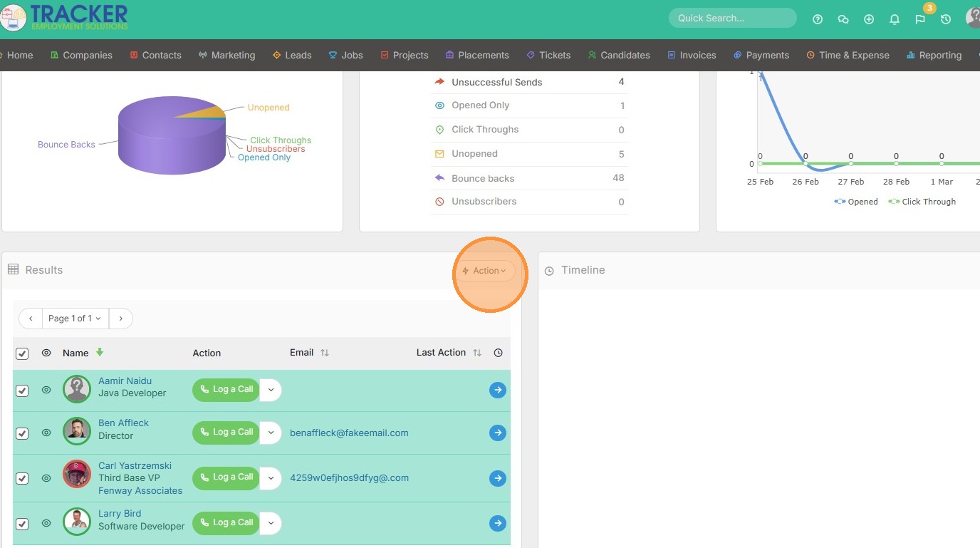Open the help question mark icon
The width and height of the screenshot is (980, 548).
click(818, 20)
